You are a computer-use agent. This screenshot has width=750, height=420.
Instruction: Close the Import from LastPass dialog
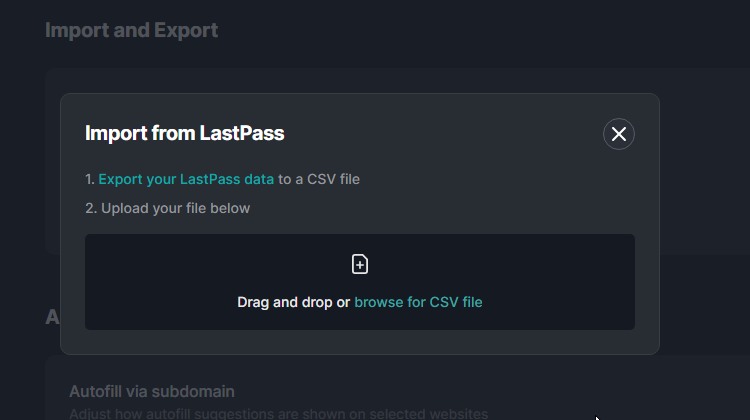click(618, 134)
